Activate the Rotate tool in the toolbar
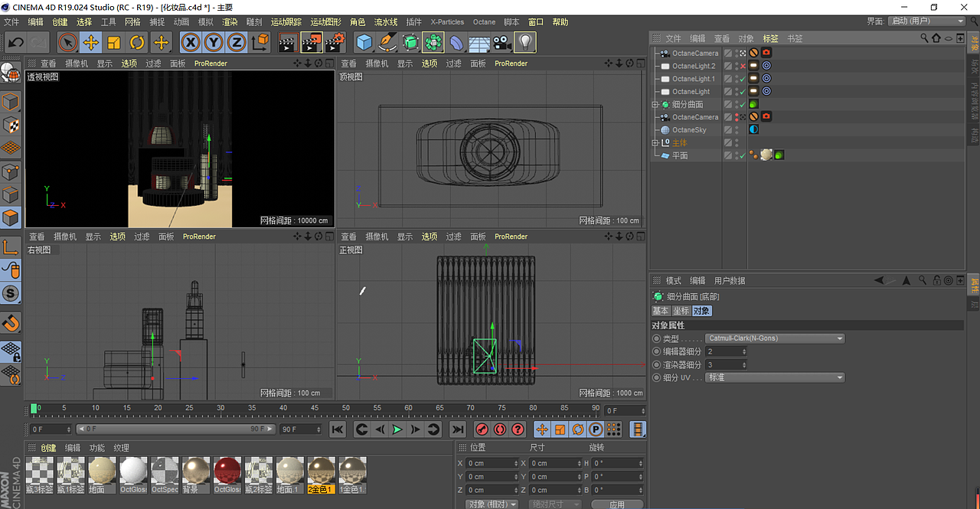 click(137, 42)
